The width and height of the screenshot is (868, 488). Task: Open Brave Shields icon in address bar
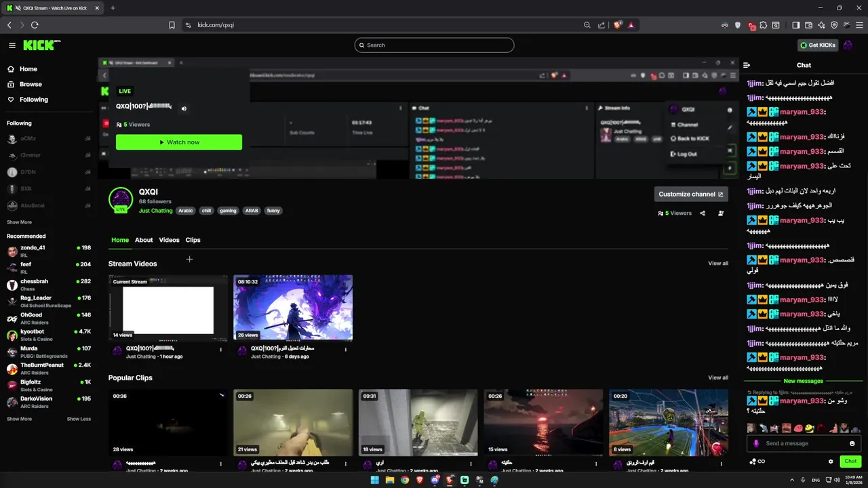(x=618, y=25)
